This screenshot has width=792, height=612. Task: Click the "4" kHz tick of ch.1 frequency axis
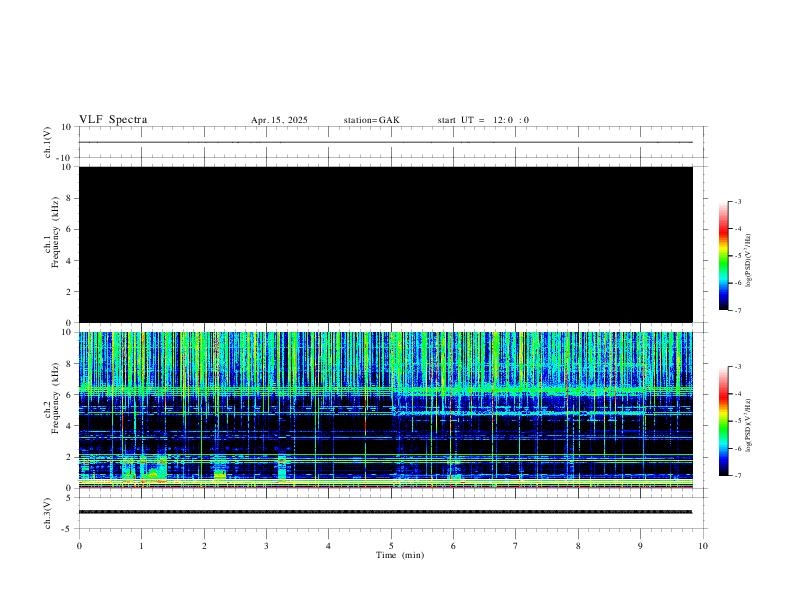[69, 261]
